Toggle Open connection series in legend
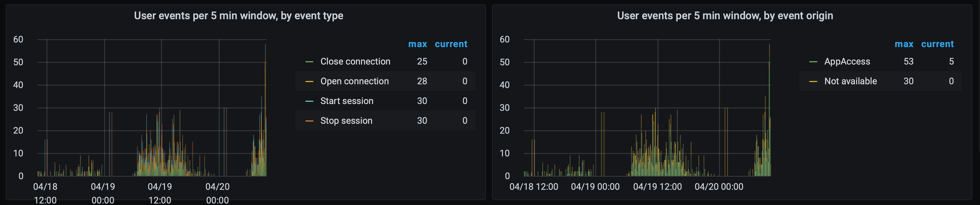The image size is (980, 205). [355, 81]
